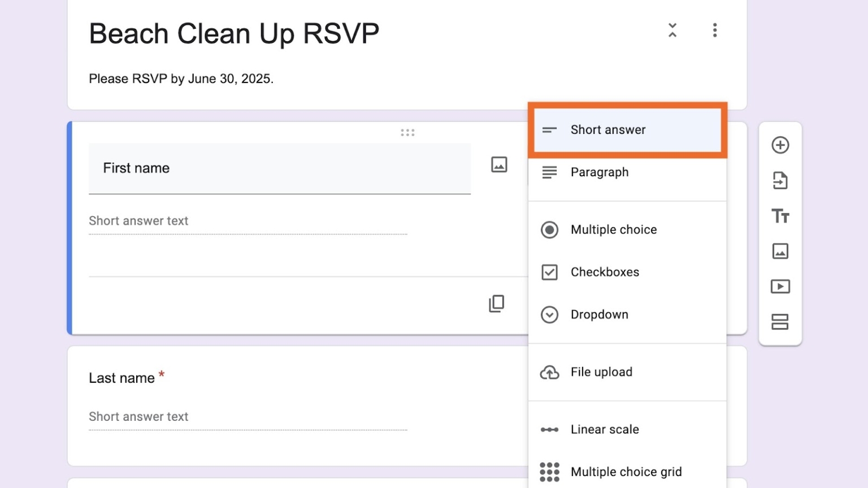Screen dimensions: 868x488
Task: Open the Import questions tool
Action: [780, 180]
